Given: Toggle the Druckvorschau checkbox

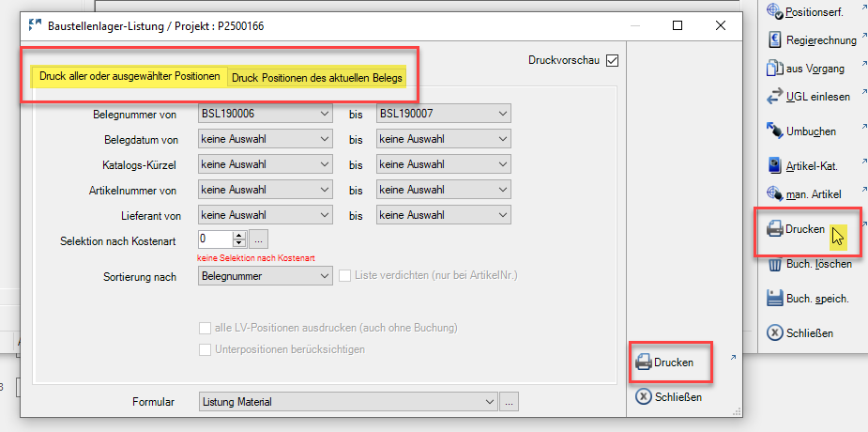Looking at the screenshot, I should (612, 60).
